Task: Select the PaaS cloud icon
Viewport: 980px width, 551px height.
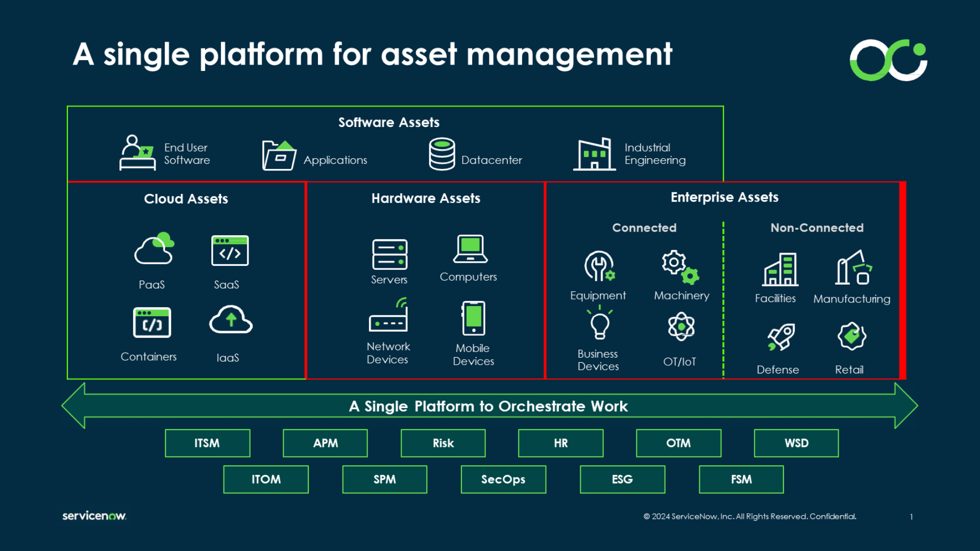Action: tap(154, 248)
